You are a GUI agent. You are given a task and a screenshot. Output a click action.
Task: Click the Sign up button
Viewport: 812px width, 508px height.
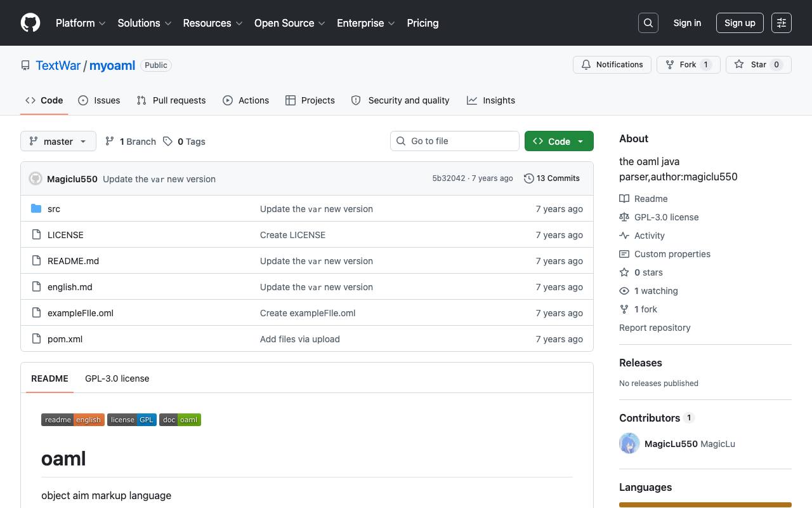740,23
